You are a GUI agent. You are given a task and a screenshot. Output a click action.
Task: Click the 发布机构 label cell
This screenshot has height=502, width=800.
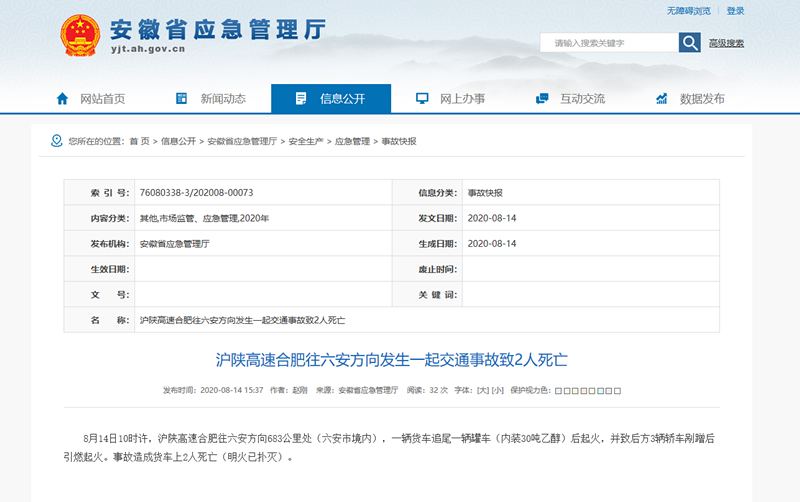pos(99,244)
